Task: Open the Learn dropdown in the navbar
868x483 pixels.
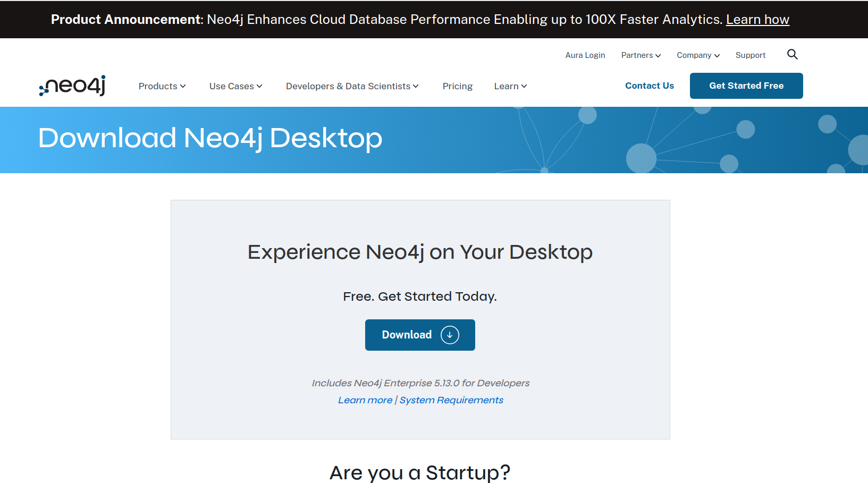Action: 510,86
